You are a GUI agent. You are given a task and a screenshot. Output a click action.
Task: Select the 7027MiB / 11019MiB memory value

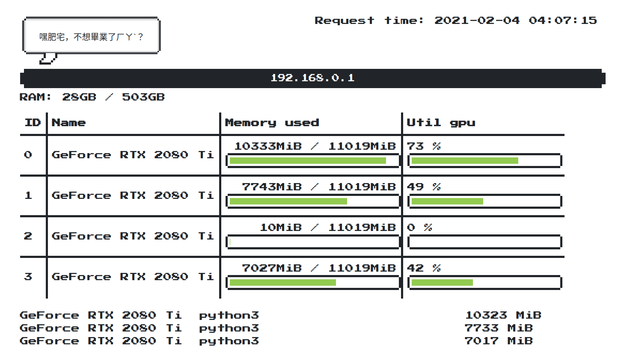319,268
